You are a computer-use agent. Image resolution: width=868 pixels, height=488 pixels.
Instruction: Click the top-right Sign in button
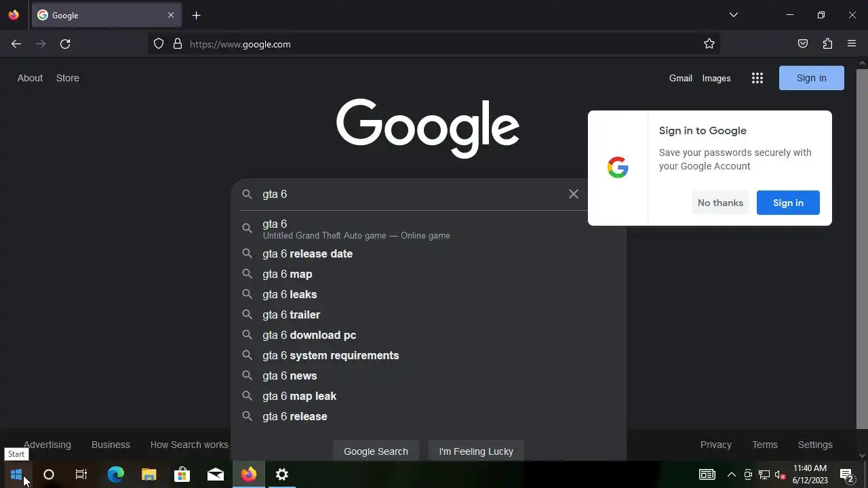(x=812, y=78)
